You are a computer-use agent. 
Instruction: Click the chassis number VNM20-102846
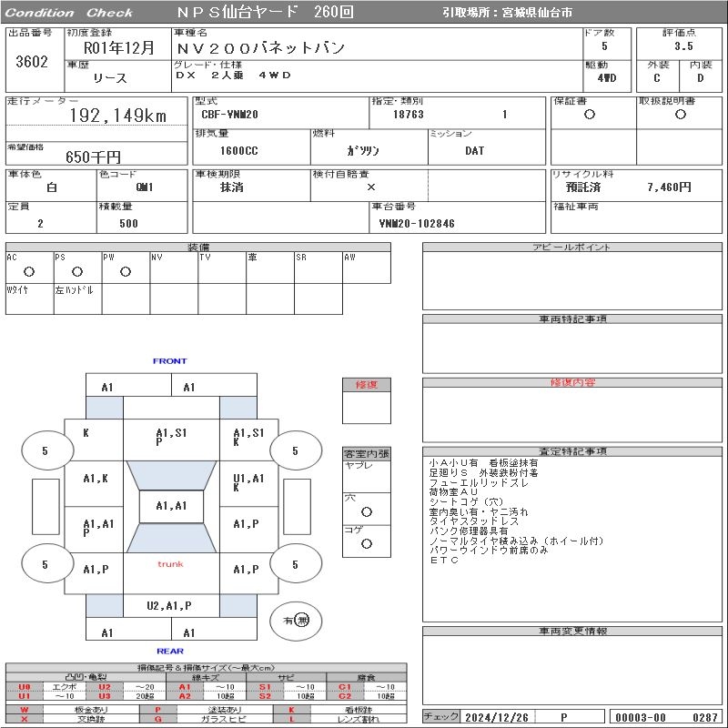[417, 223]
